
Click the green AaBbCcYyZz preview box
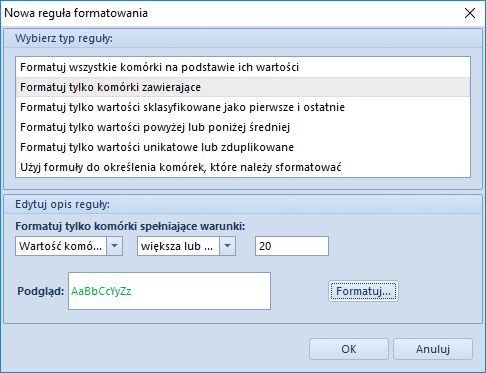[x=169, y=291]
